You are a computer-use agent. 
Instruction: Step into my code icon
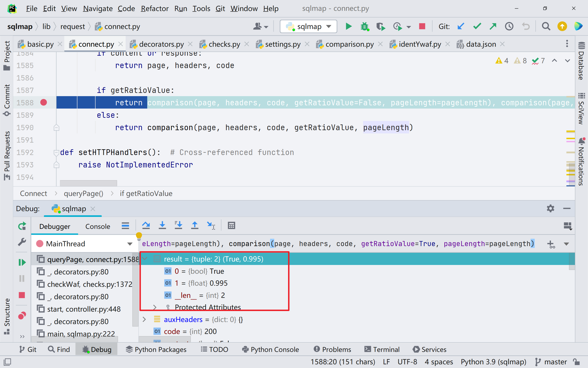pos(178,226)
